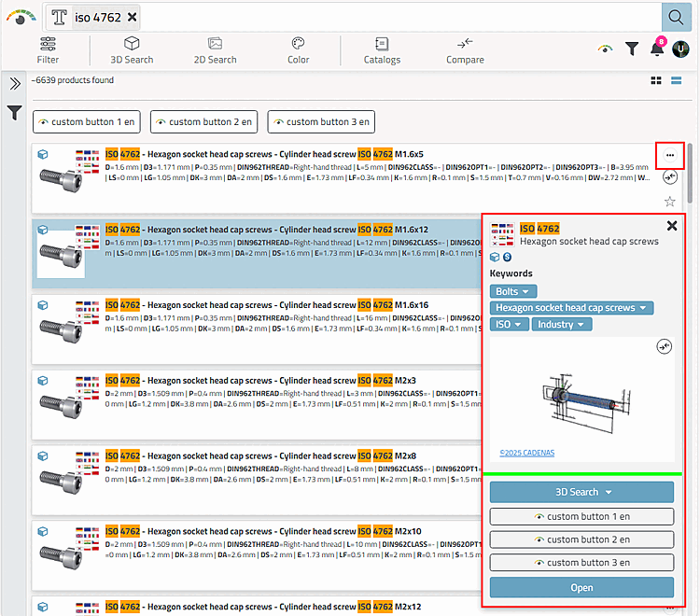The width and height of the screenshot is (700, 616).
Task: Click country flags of M1.6x5 row
Action: tap(88, 162)
